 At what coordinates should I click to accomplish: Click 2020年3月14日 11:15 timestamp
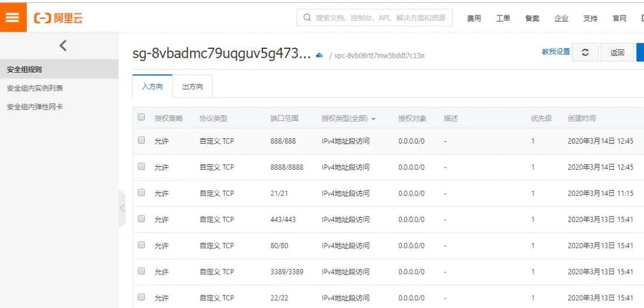(600, 193)
